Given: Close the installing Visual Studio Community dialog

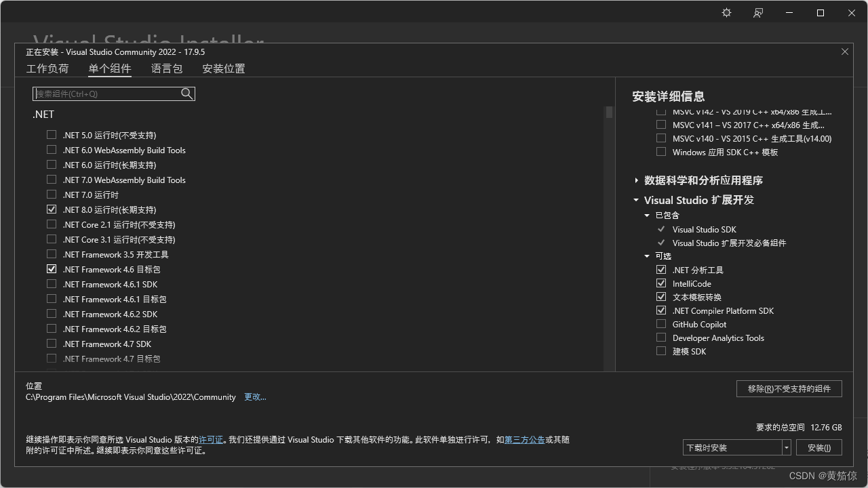Looking at the screenshot, I should tap(845, 52).
